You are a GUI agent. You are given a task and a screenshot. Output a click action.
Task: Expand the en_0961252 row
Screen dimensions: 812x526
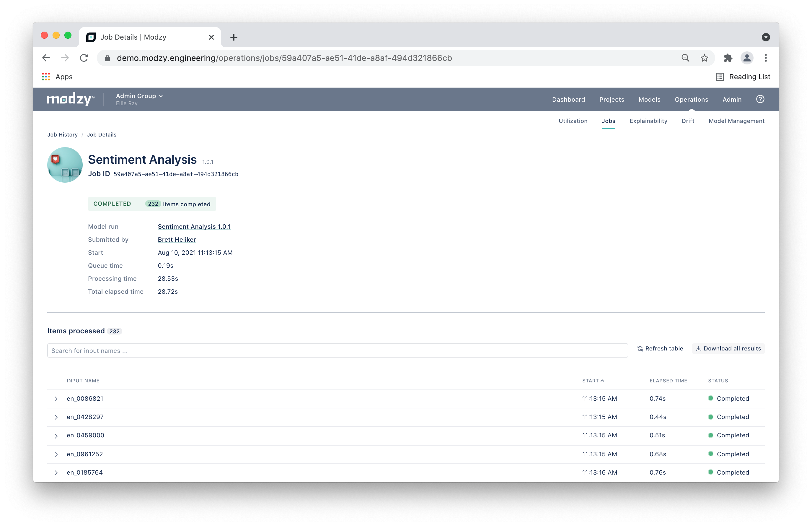56,454
